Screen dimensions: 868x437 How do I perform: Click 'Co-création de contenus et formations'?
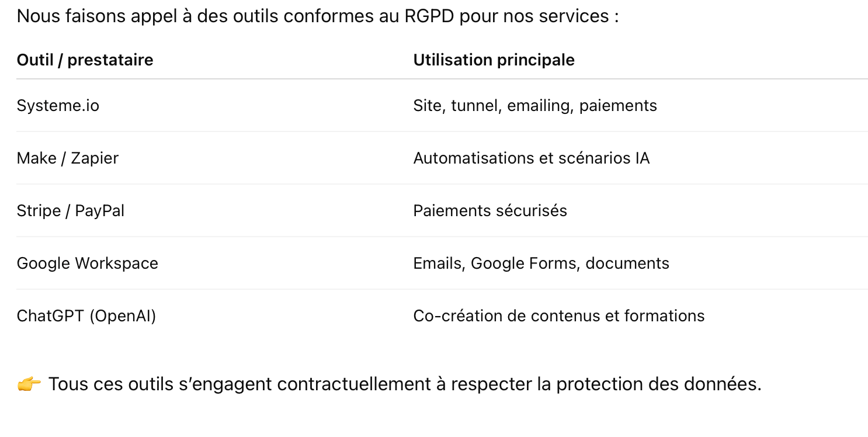(559, 316)
